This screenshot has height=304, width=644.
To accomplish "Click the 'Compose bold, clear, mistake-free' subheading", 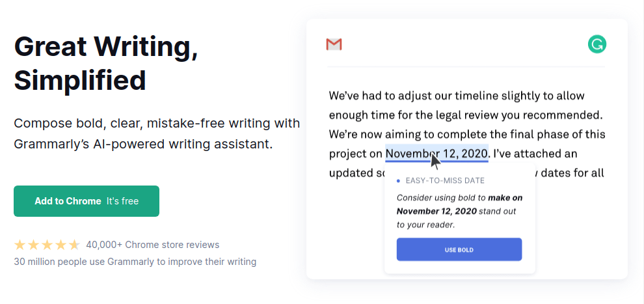I will (x=157, y=134).
